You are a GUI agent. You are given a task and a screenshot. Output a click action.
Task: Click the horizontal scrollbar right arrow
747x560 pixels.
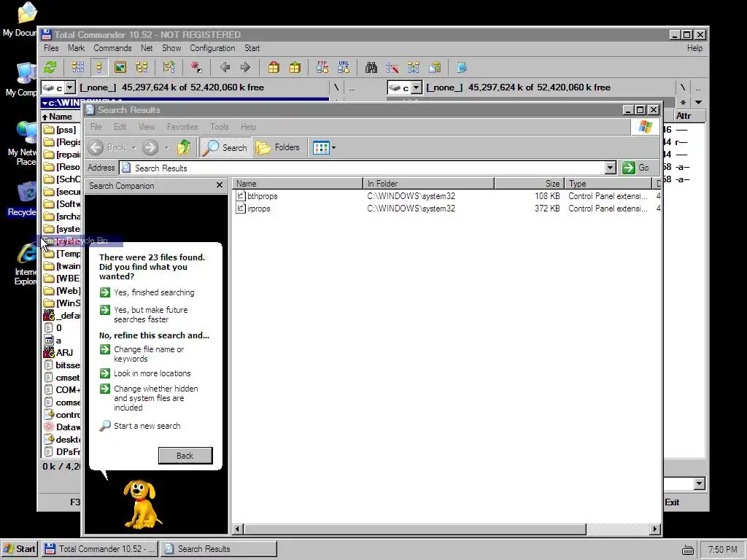click(x=655, y=529)
